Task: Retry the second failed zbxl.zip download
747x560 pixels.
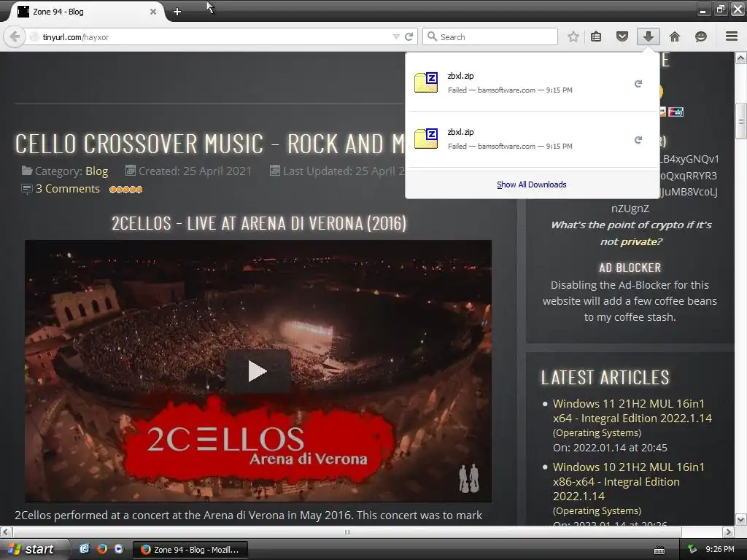Action: [x=638, y=140]
